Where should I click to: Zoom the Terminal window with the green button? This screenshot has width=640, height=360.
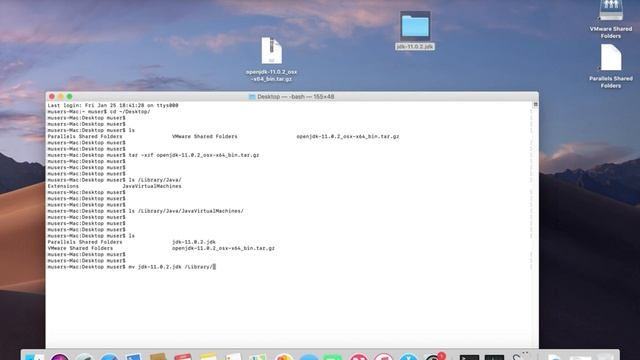coord(70,97)
